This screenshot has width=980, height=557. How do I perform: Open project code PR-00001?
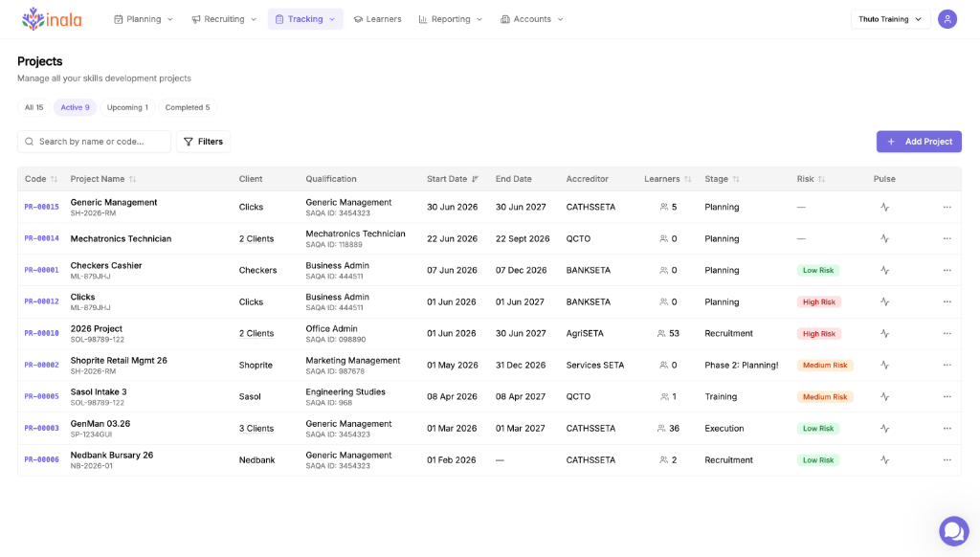coord(41,270)
